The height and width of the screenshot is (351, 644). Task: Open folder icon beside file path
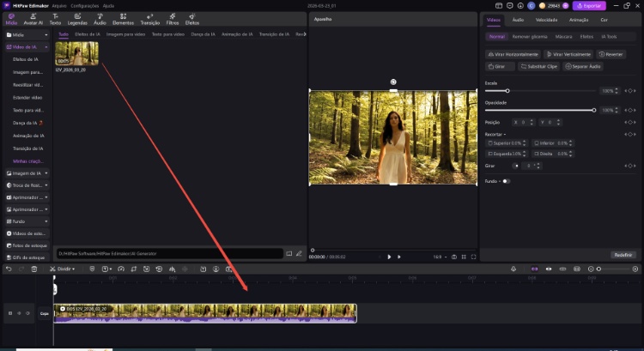[x=289, y=254]
